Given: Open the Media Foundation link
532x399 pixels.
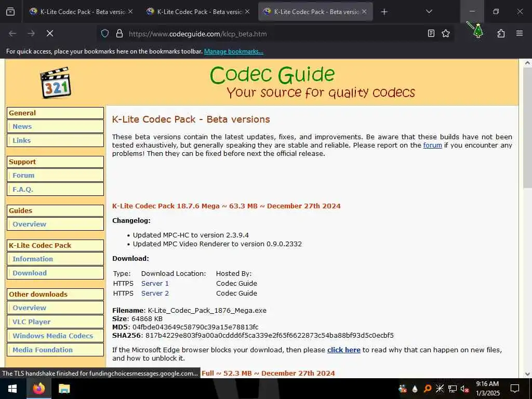Looking at the screenshot, I should coord(43,350).
